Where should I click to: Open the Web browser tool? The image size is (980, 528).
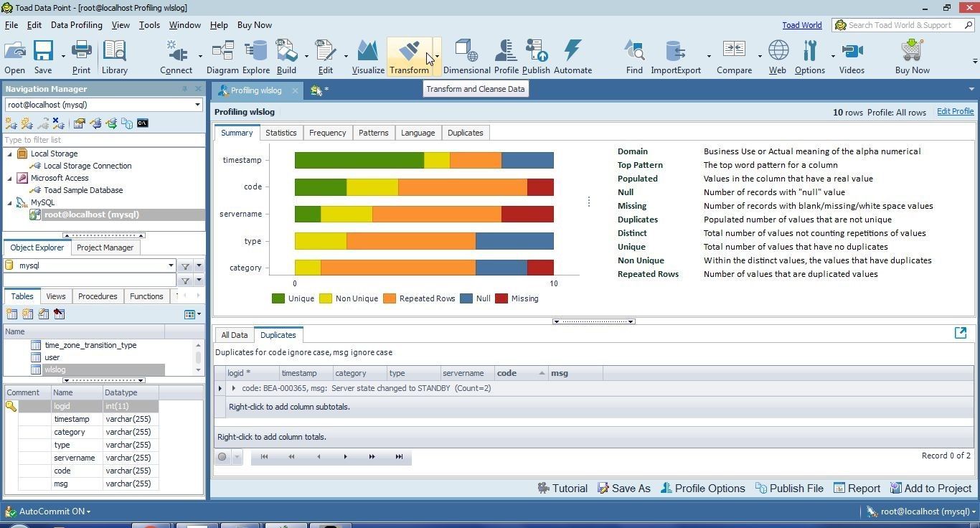click(778, 57)
